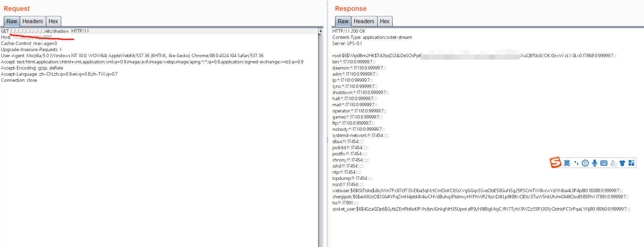The width and height of the screenshot is (644, 247).
Task: Click the Accept-Encoding: gzip, deflate line
Action: coord(32,68)
